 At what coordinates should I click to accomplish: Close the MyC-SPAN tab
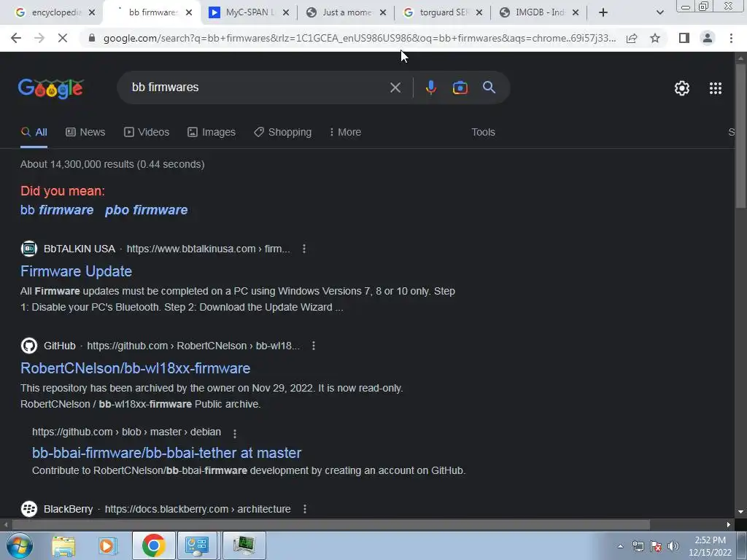[285, 12]
